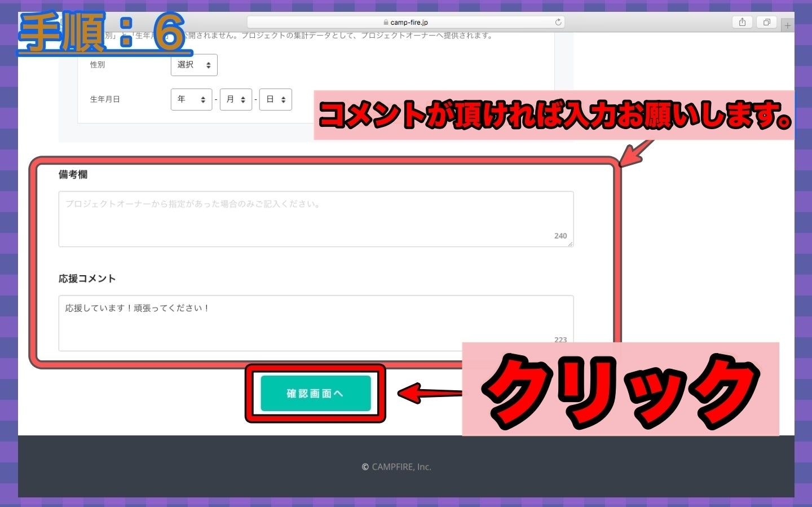Click the 生年月日 label
The image size is (812, 507).
(105, 99)
